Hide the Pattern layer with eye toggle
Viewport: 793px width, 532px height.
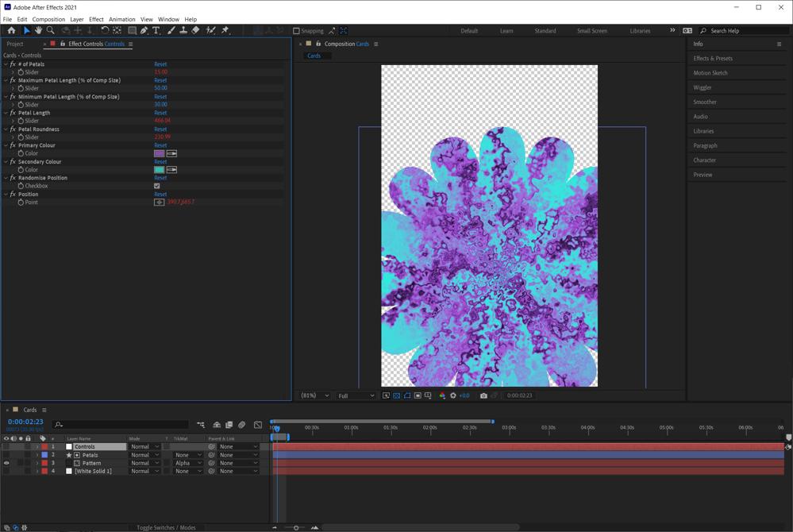pyautogui.click(x=6, y=463)
